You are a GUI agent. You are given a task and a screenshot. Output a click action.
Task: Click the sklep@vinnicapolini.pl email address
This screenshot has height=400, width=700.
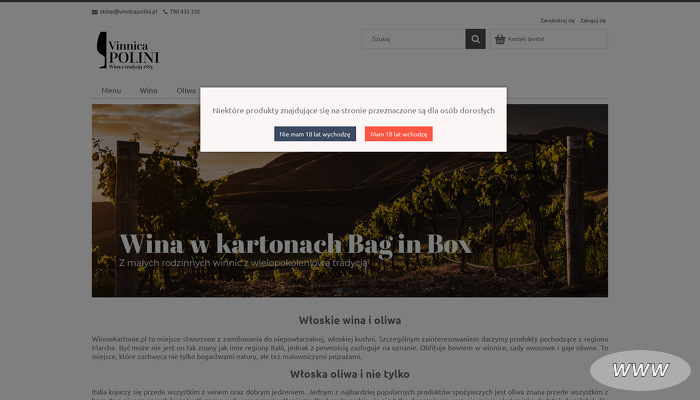coord(128,12)
